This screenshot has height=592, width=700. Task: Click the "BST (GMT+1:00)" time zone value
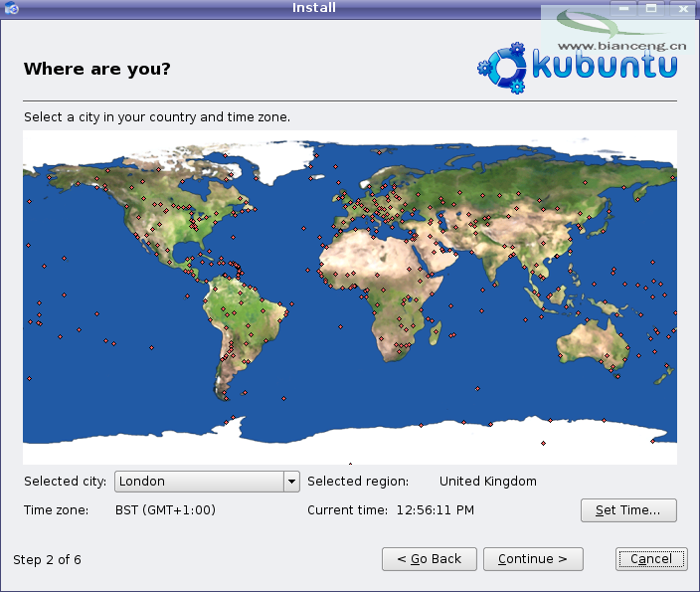[x=165, y=510]
